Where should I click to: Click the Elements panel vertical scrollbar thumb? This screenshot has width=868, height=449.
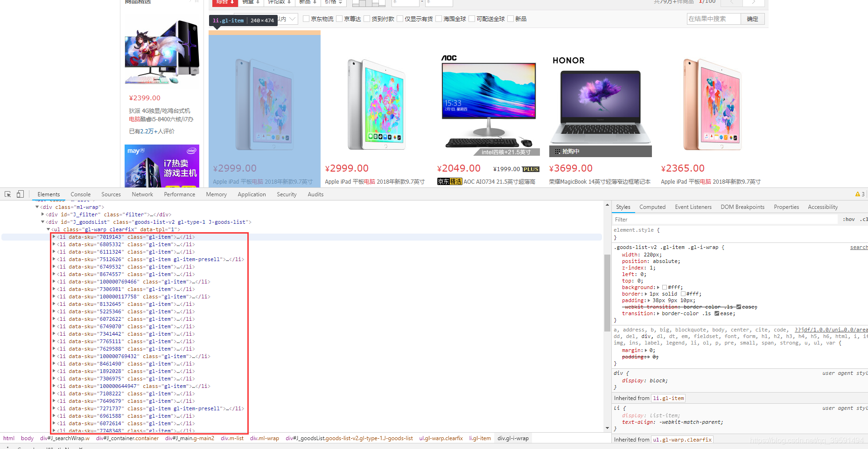(x=607, y=292)
